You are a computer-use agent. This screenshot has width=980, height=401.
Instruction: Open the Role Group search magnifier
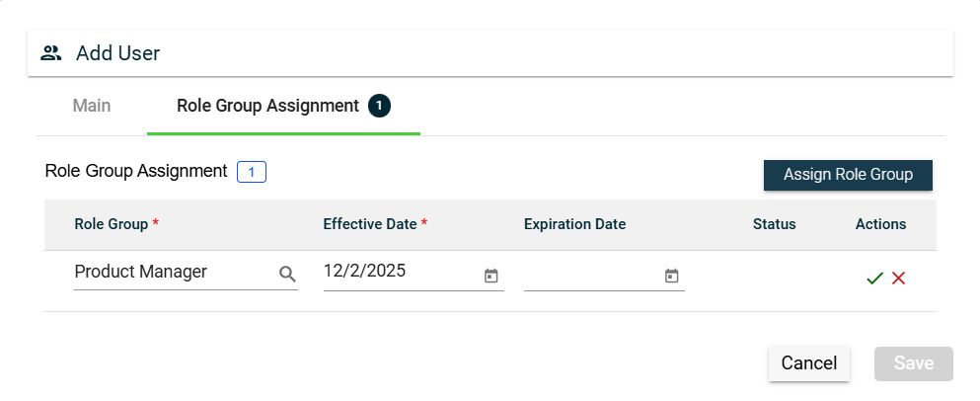point(287,276)
